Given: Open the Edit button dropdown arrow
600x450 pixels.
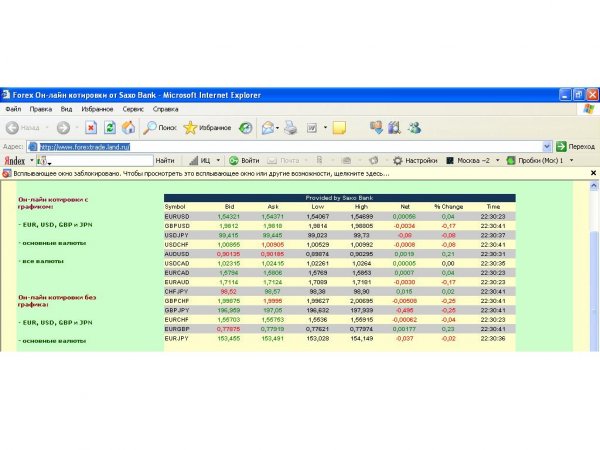Looking at the screenshot, I should (325, 128).
